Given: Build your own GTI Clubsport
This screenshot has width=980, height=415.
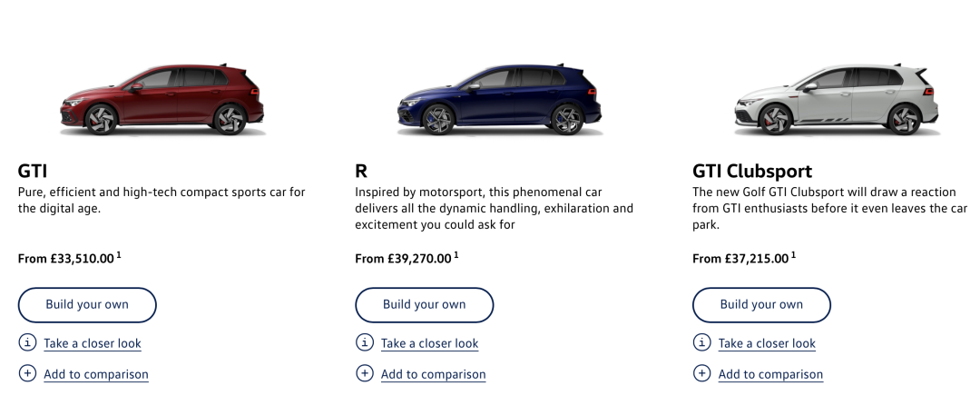Looking at the screenshot, I should tap(761, 305).
